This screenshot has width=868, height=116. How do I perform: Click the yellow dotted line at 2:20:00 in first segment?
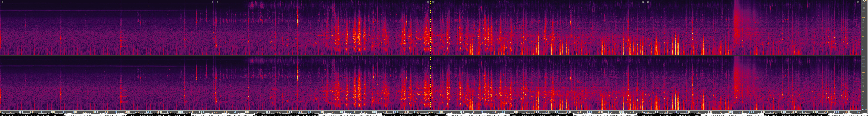pos(149,27)
